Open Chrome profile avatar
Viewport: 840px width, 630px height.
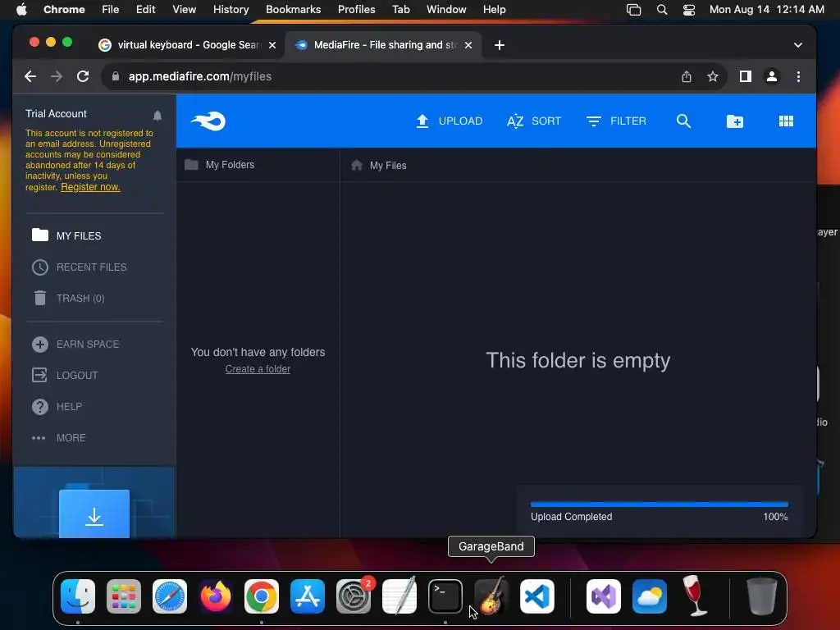[x=771, y=76]
